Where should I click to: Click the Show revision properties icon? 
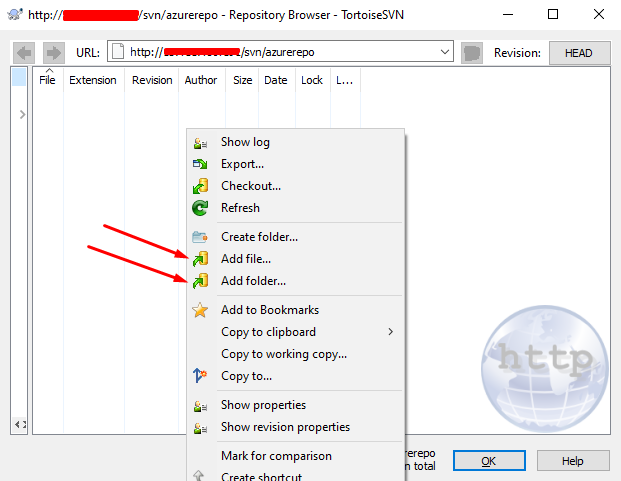click(200, 428)
